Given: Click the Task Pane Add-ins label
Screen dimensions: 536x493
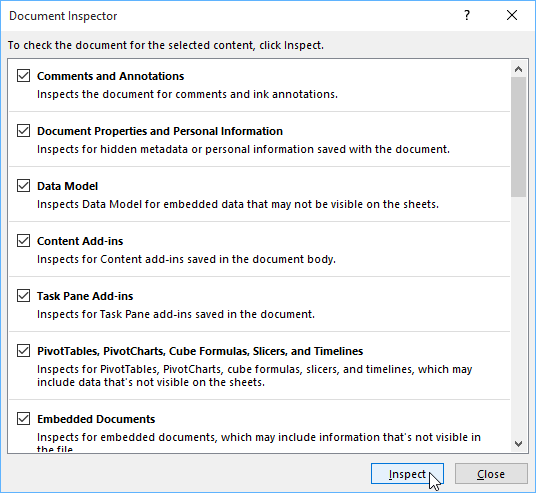Looking at the screenshot, I should [x=85, y=296].
